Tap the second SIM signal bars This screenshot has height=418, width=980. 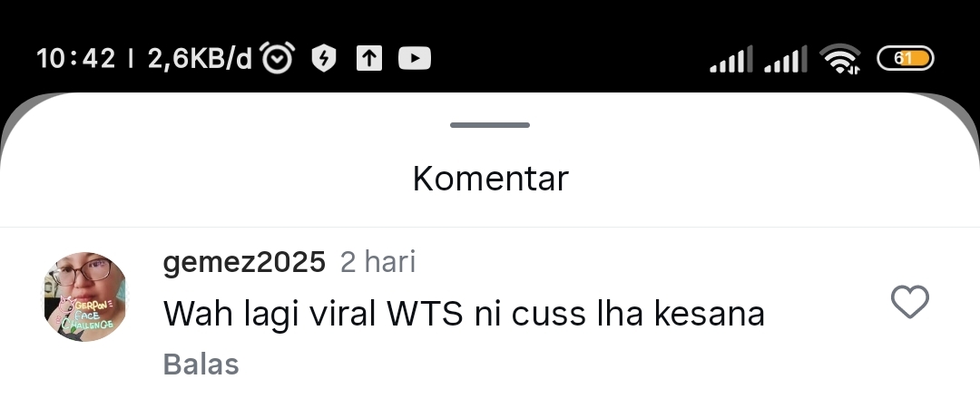[x=786, y=59]
